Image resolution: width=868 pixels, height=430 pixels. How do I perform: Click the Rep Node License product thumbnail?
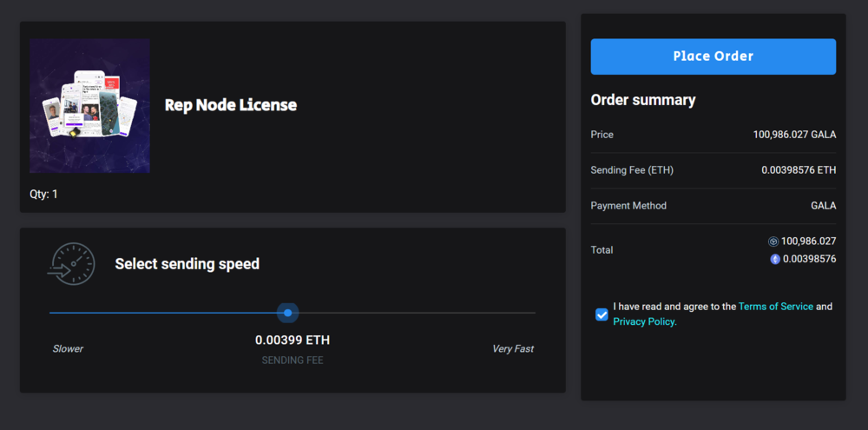click(89, 106)
